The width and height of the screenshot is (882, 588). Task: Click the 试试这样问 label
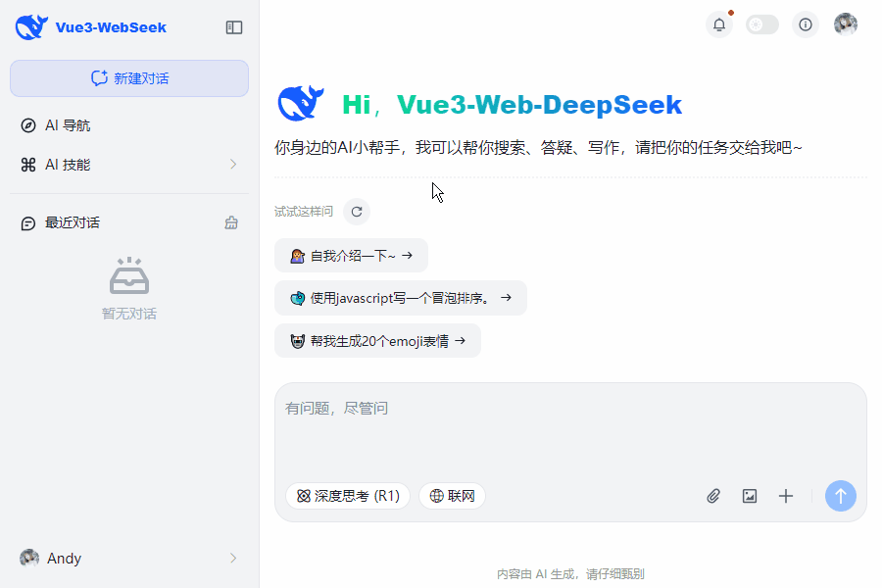click(304, 212)
